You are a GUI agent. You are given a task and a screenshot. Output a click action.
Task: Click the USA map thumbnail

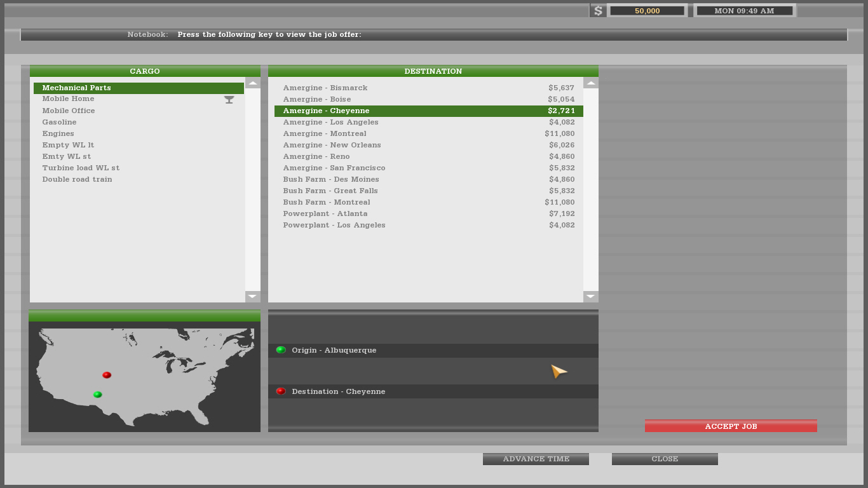(x=144, y=378)
